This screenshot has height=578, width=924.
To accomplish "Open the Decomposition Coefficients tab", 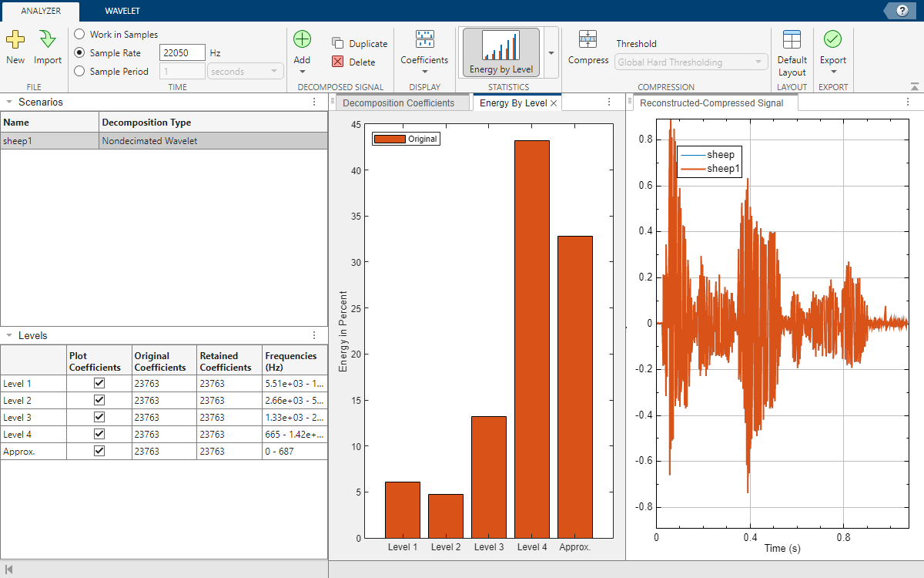I will coord(398,102).
